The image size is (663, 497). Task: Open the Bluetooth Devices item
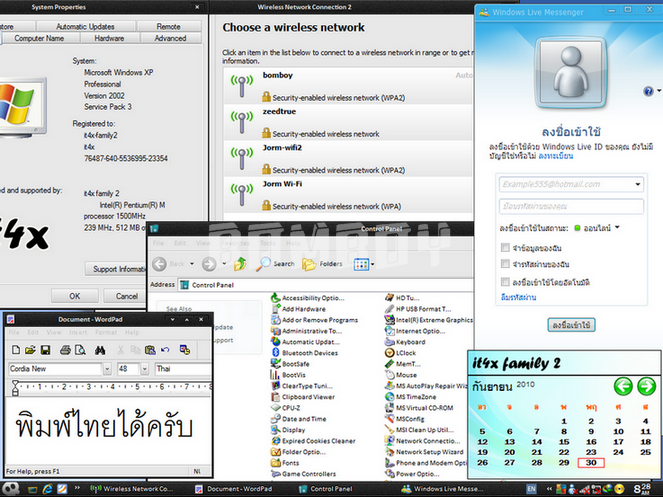pos(304,353)
